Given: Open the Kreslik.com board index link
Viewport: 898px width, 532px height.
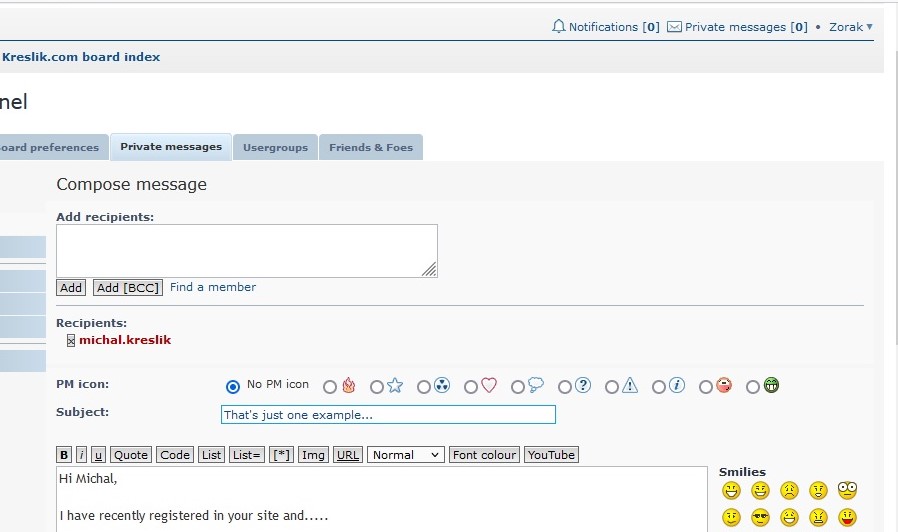Looking at the screenshot, I should pos(81,57).
